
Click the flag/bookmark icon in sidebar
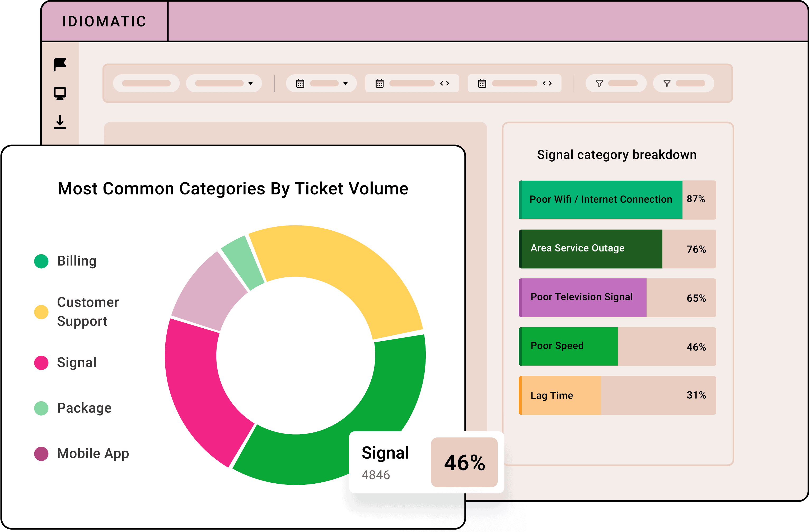[60, 65]
